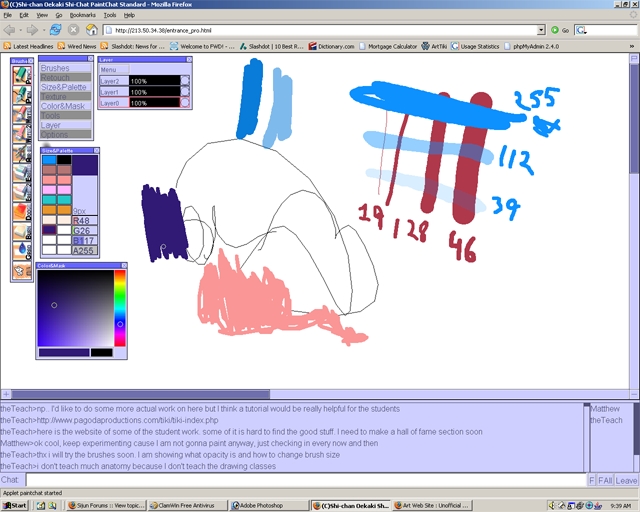Select the water-drop brush icon

(x=22, y=251)
